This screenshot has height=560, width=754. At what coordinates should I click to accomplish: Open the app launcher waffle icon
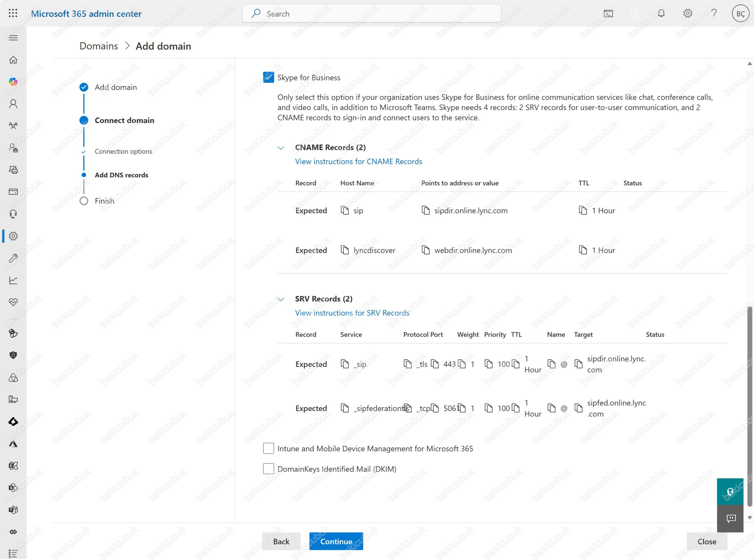pyautogui.click(x=13, y=13)
